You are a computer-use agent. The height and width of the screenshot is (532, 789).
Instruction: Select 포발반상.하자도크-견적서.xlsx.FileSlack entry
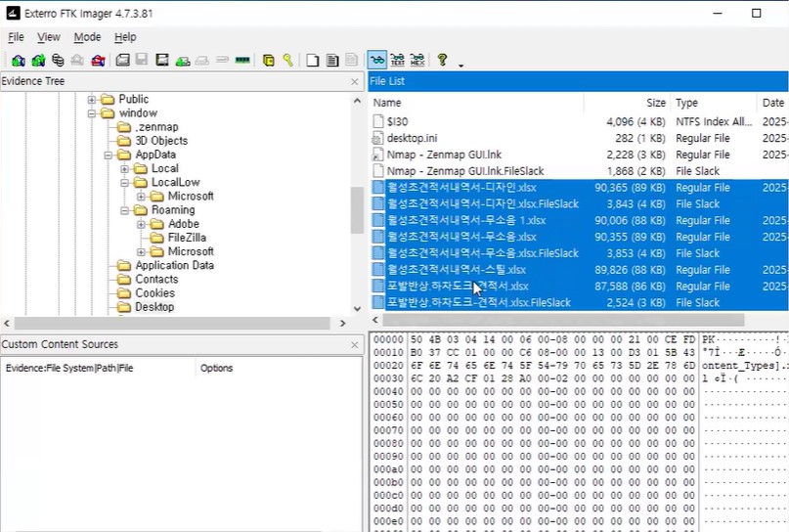click(478, 302)
